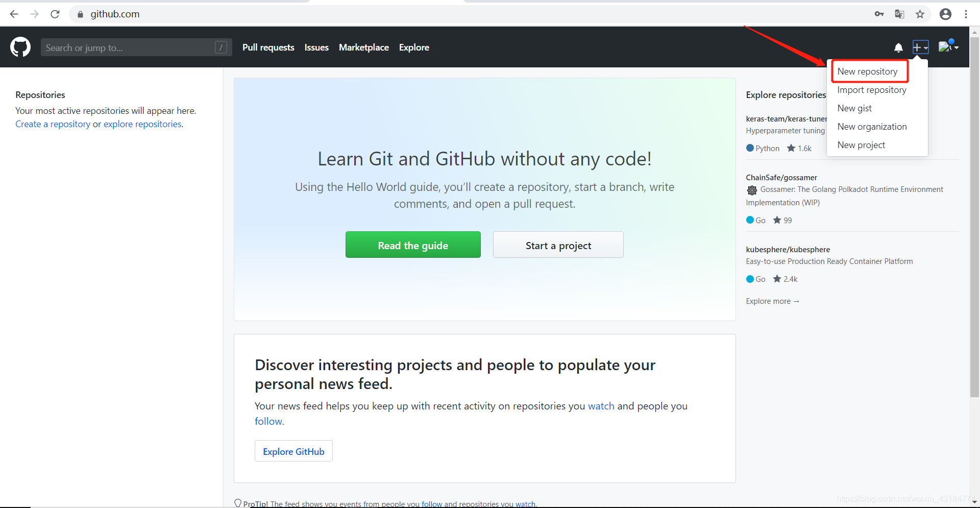
Task: Open the keras-team/keras-tuner repository link
Action: [786, 119]
